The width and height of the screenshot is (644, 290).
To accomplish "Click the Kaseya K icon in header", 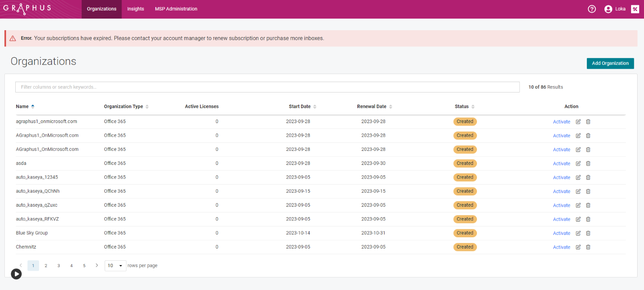I will click(635, 9).
